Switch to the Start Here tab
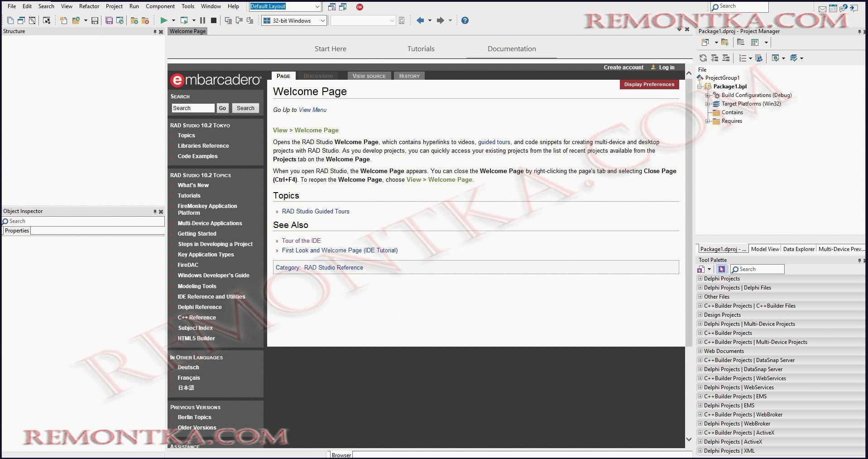868x459 pixels. click(331, 49)
